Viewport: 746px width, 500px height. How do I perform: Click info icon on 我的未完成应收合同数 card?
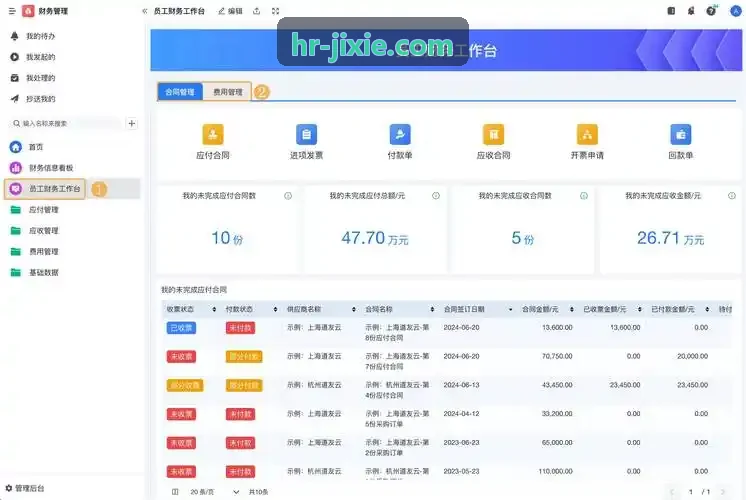click(x=584, y=196)
